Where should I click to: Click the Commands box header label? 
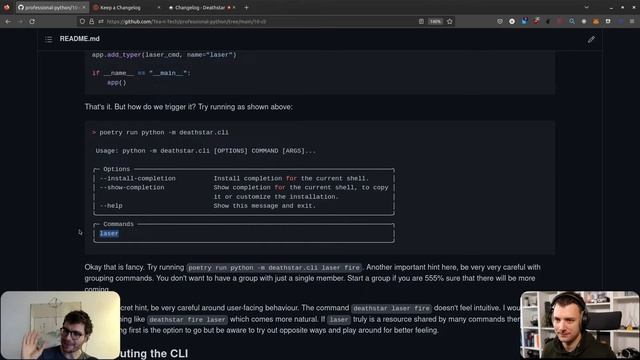118,224
